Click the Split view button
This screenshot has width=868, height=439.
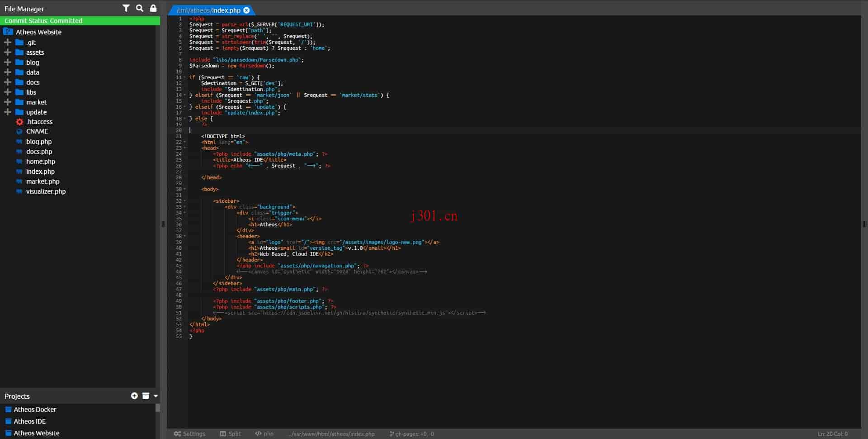(x=230, y=434)
